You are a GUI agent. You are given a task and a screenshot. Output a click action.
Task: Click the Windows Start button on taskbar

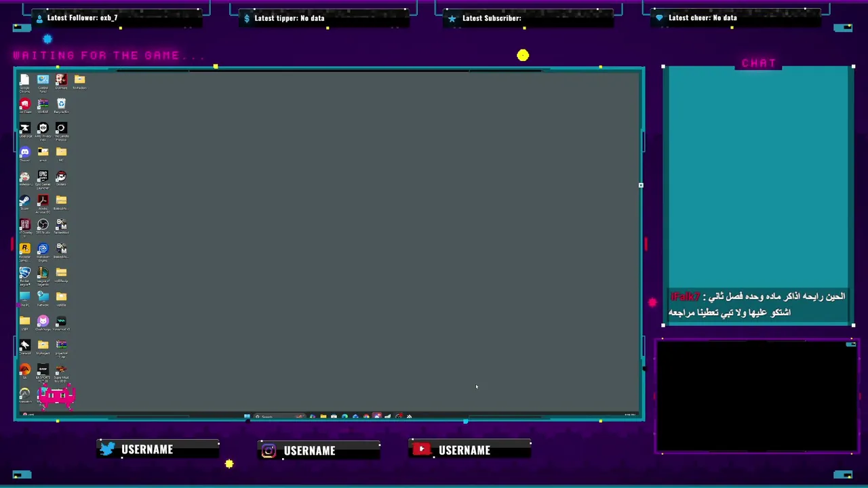(x=247, y=416)
